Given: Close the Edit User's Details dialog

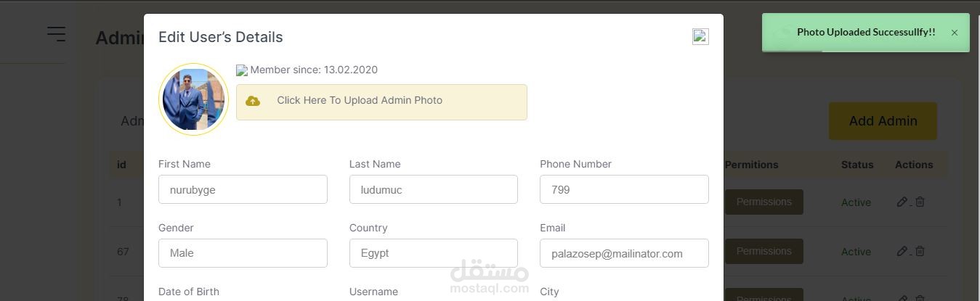Looking at the screenshot, I should click(x=700, y=37).
